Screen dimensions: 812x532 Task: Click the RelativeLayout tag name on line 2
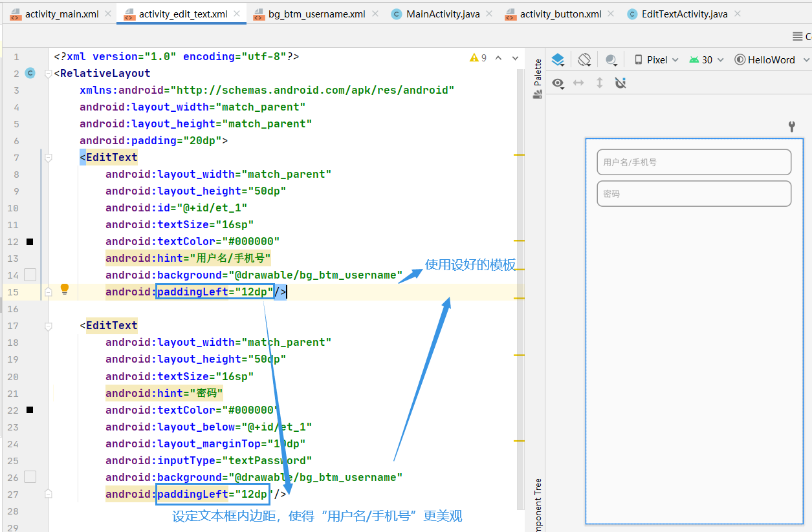[x=105, y=74]
